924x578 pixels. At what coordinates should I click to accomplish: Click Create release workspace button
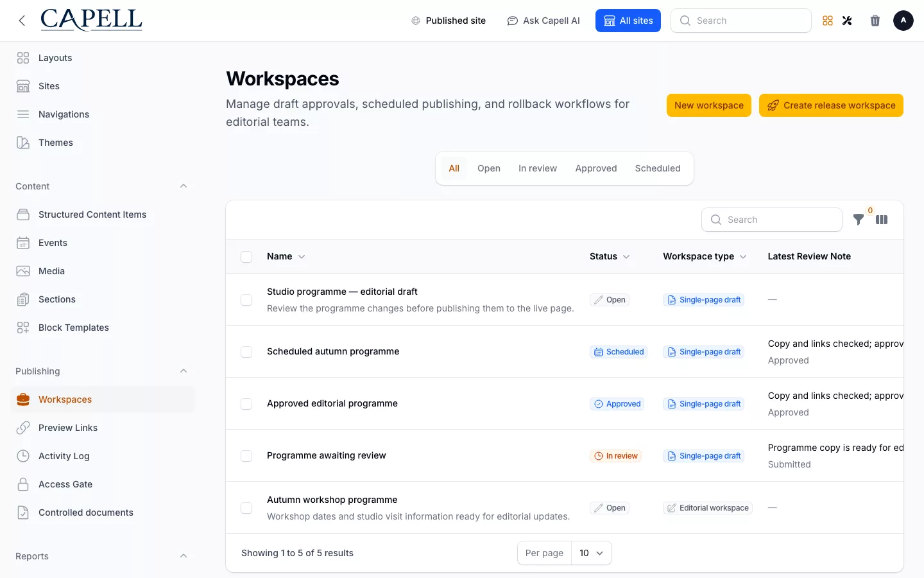pyautogui.click(x=831, y=105)
